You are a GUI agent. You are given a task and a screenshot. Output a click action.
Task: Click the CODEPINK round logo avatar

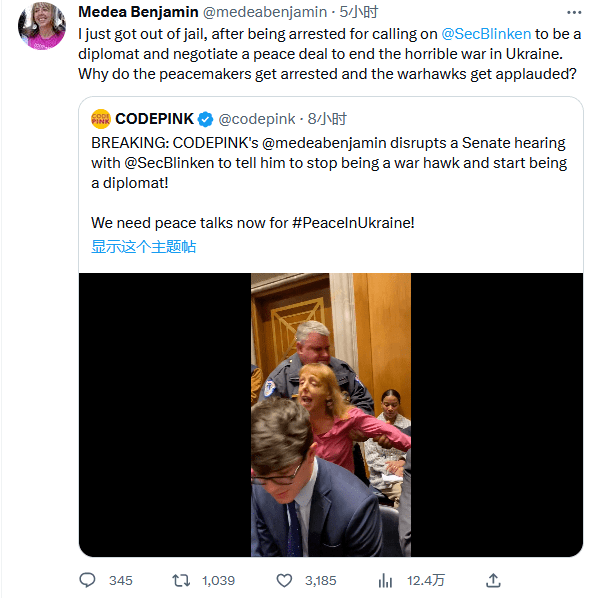101,119
